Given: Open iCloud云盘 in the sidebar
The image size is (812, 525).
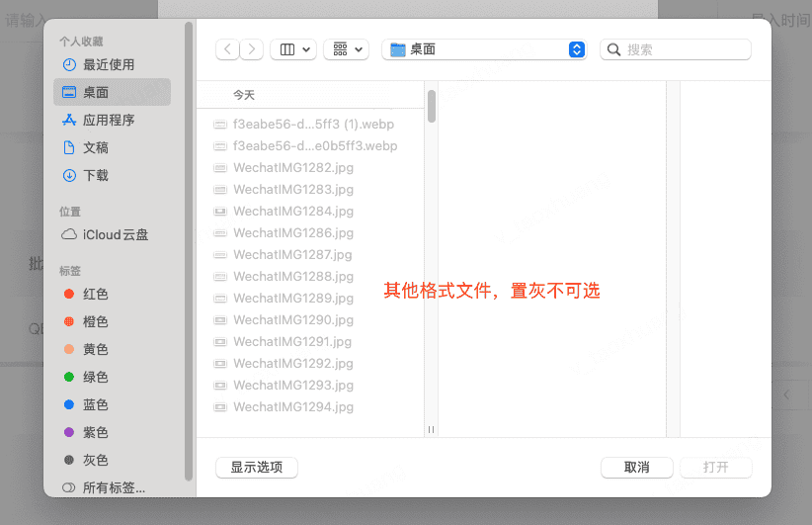Looking at the screenshot, I should click(x=112, y=234).
